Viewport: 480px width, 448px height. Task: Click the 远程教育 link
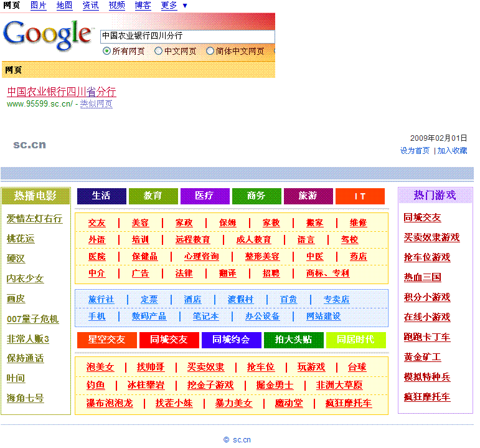(192, 240)
